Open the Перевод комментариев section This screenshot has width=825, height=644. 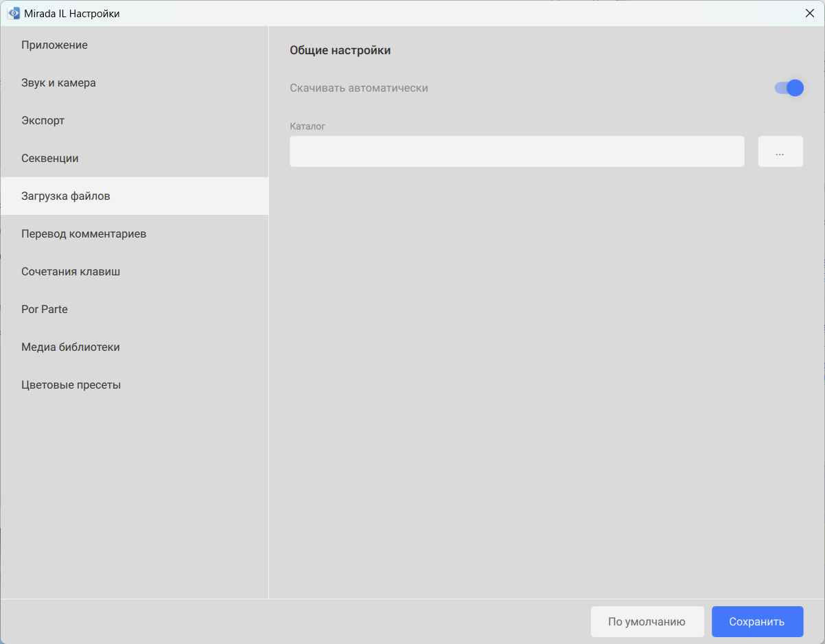pos(135,234)
